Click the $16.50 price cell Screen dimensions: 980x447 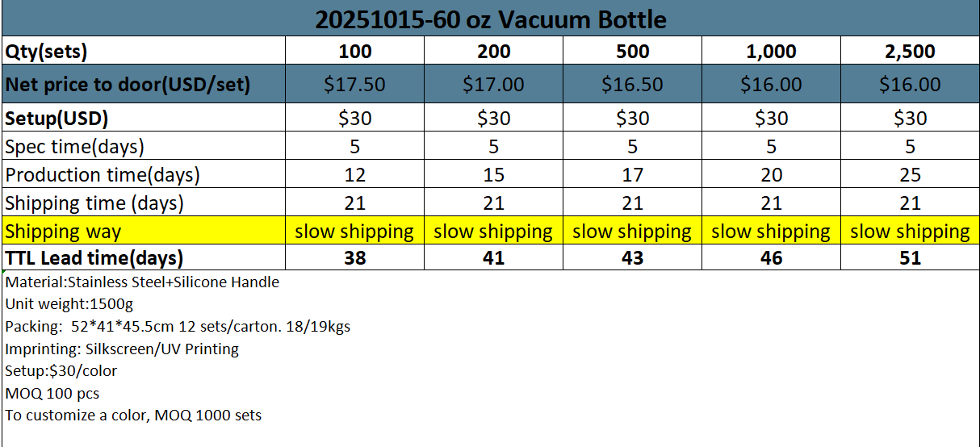(632, 85)
